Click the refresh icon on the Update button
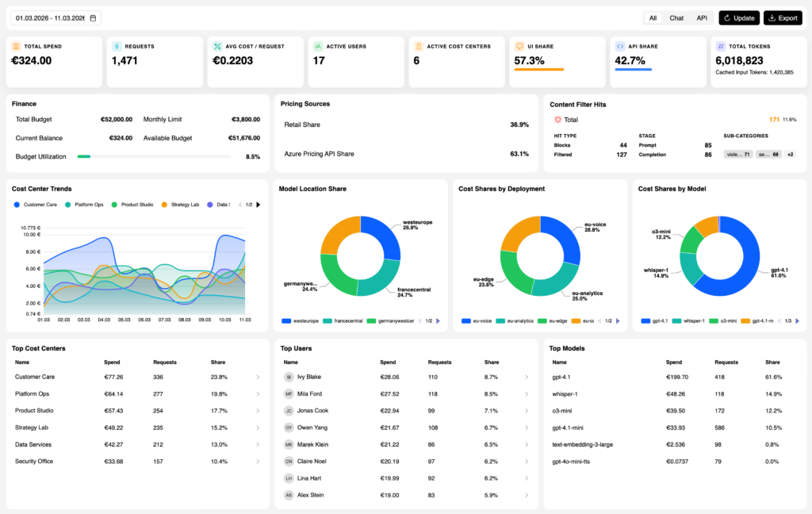The height and width of the screenshot is (514, 812). (x=726, y=17)
